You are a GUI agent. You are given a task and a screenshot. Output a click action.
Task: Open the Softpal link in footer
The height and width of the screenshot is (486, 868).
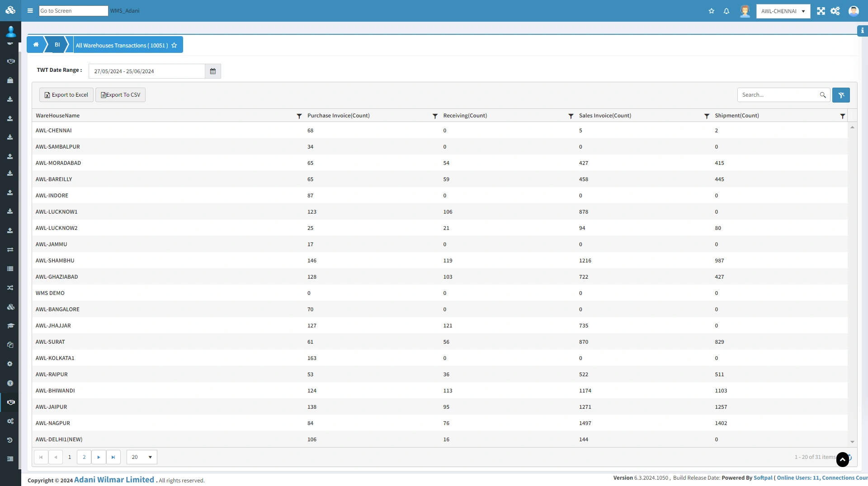[x=763, y=478]
